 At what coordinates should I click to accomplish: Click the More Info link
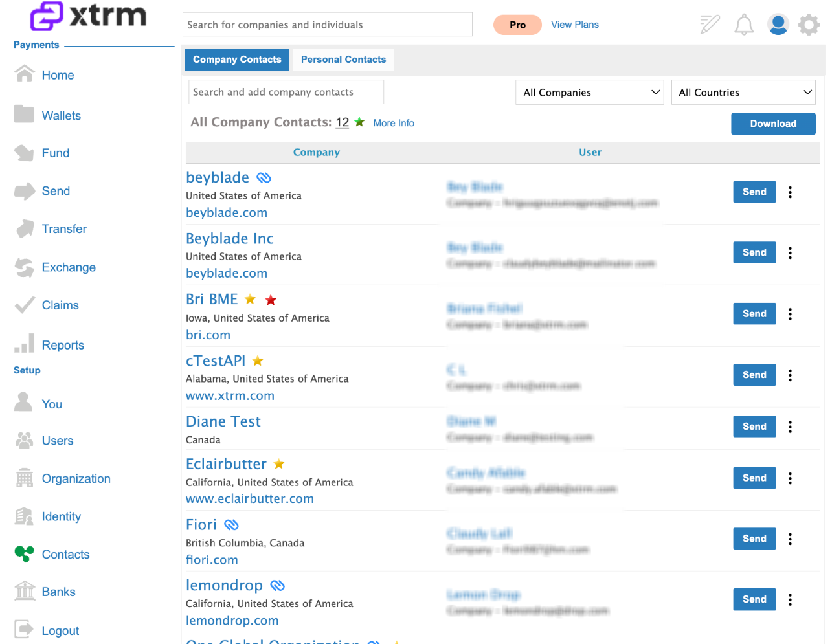click(394, 123)
